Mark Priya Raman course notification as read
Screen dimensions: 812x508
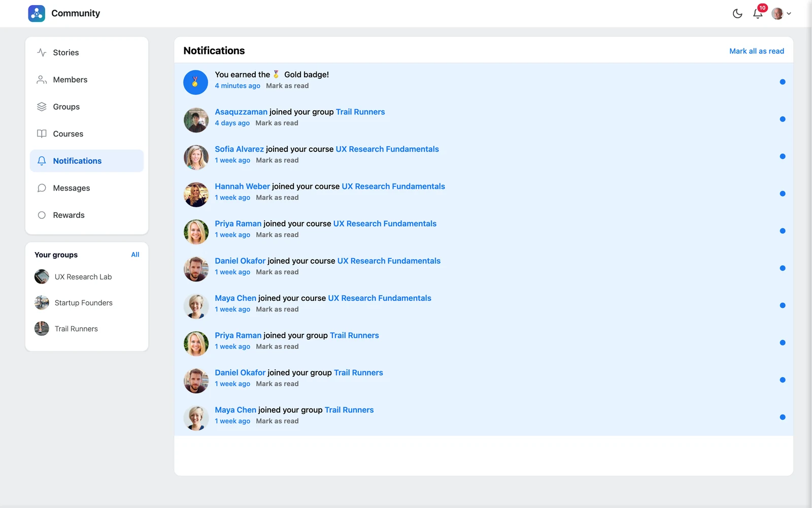(277, 235)
